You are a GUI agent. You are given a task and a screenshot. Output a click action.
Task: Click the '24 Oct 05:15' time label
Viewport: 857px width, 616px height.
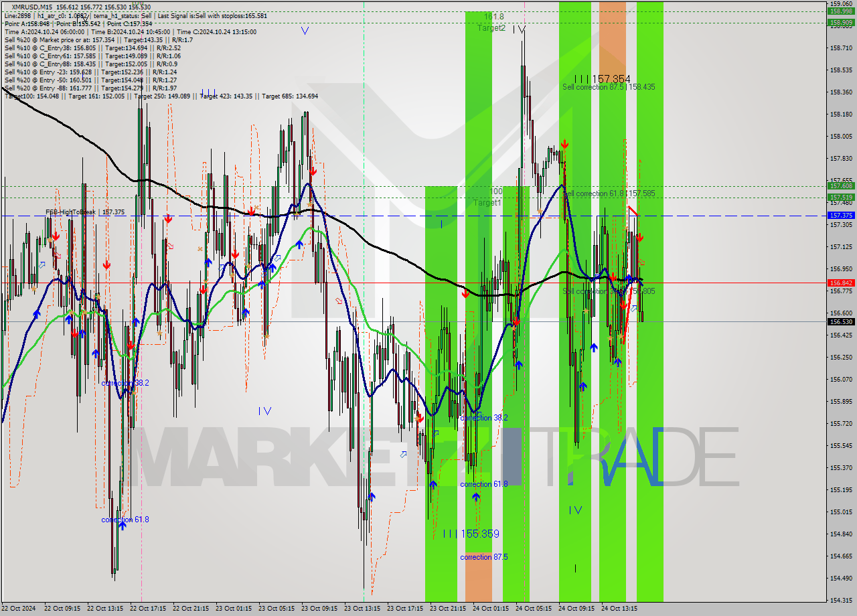[534, 609]
